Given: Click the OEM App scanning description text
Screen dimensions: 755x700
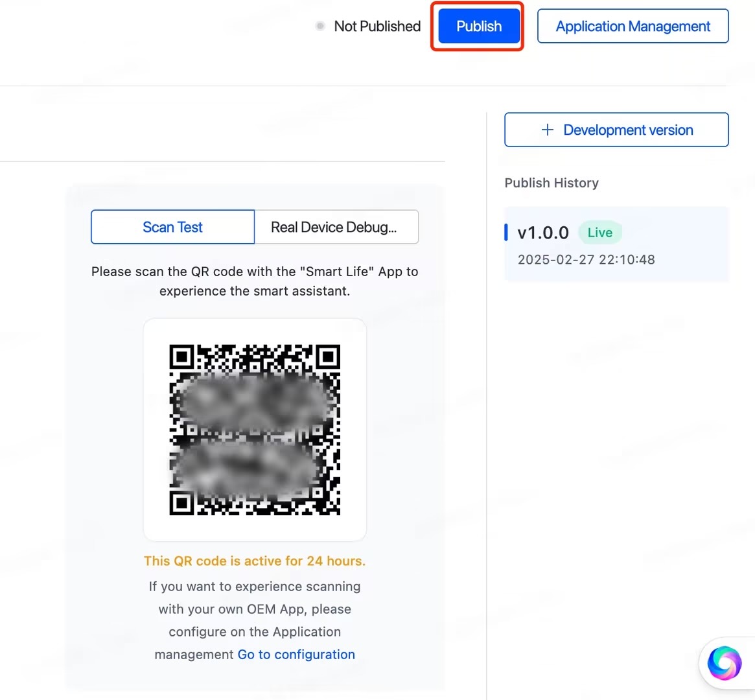Looking at the screenshot, I should pos(255,609).
